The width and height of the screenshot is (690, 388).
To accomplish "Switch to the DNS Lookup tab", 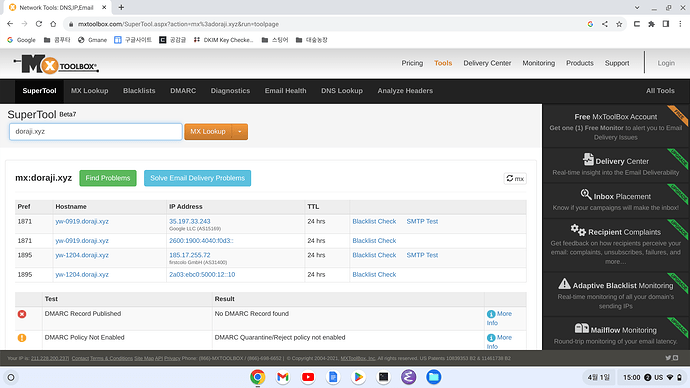I will click(x=341, y=91).
